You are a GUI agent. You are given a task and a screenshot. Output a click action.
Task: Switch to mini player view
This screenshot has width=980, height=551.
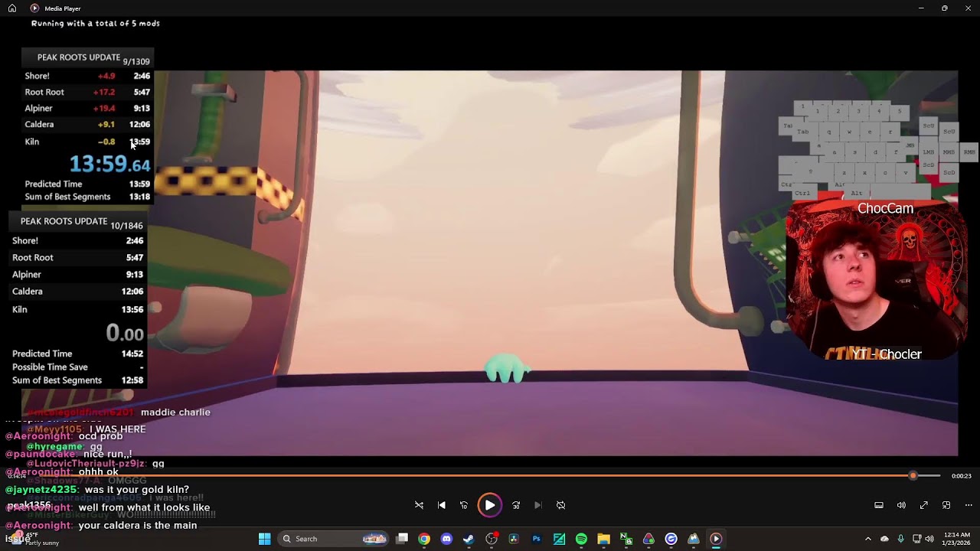pyautogui.click(x=946, y=505)
